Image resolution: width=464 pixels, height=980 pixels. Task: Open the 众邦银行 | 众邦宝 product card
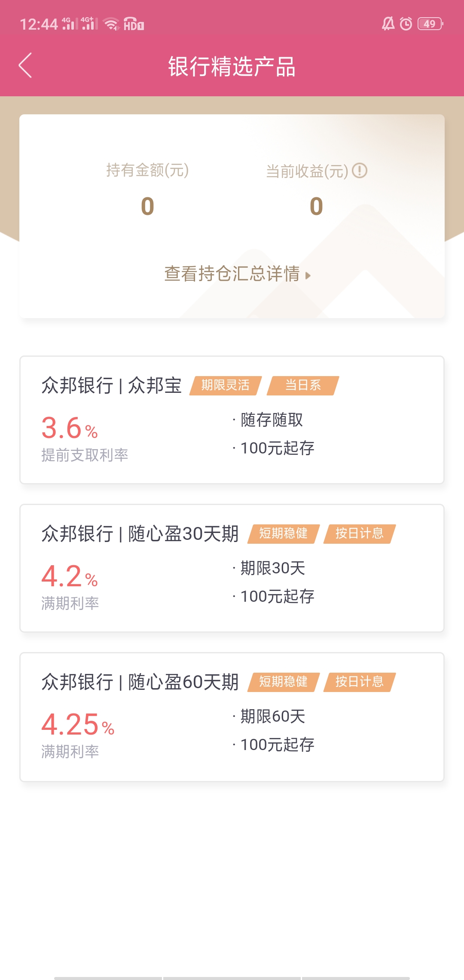(x=232, y=420)
